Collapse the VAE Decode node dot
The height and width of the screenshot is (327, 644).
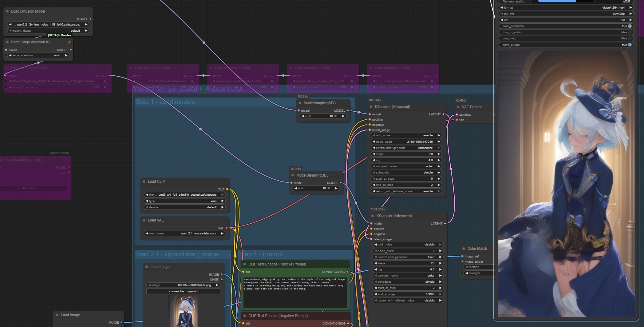pos(458,107)
